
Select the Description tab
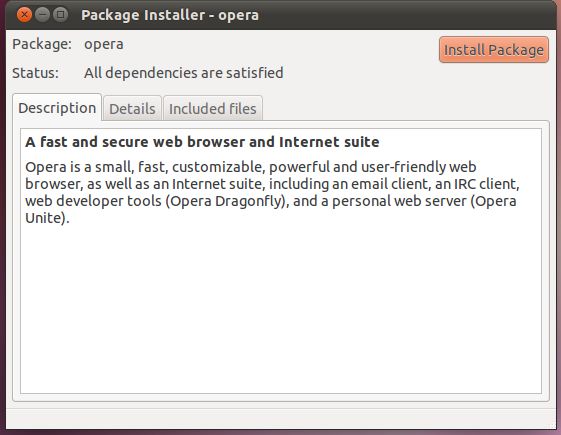(x=57, y=108)
